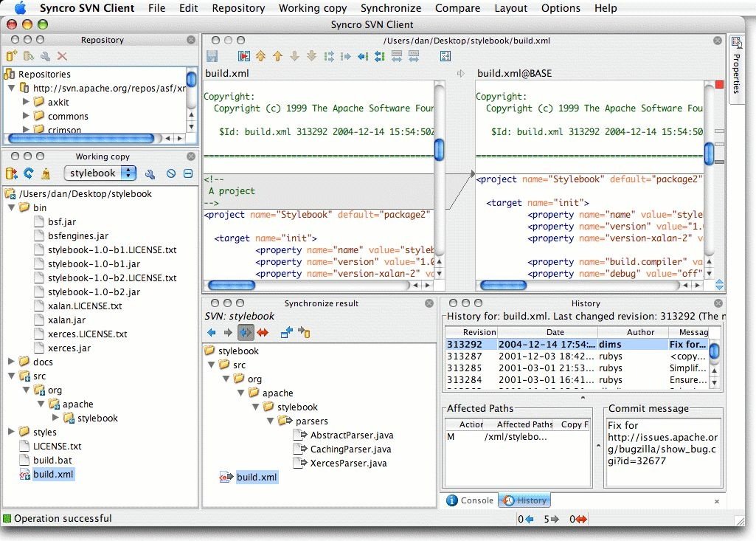
Task: Toggle the both incoming and outgoing mode icon
Action: pos(245,331)
